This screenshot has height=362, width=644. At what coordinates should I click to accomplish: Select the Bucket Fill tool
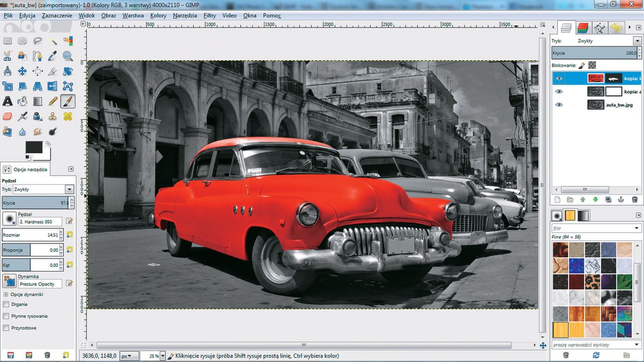coord(23,102)
